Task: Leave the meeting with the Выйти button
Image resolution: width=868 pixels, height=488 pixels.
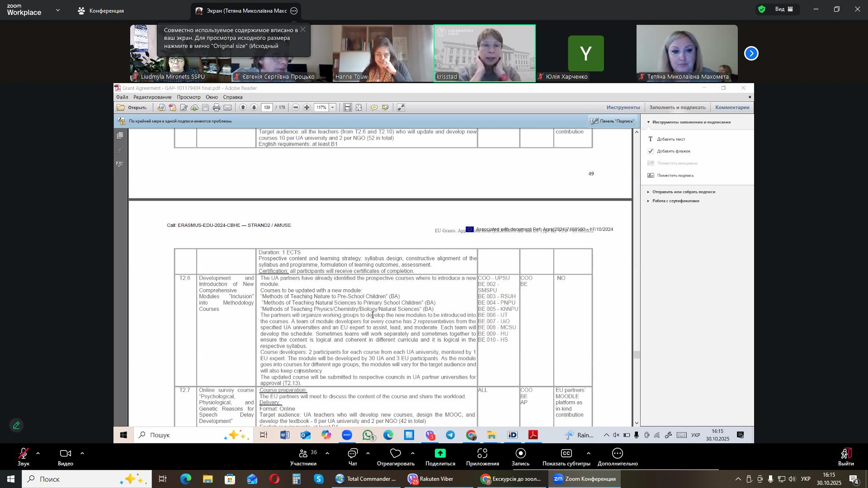Action: point(846,456)
